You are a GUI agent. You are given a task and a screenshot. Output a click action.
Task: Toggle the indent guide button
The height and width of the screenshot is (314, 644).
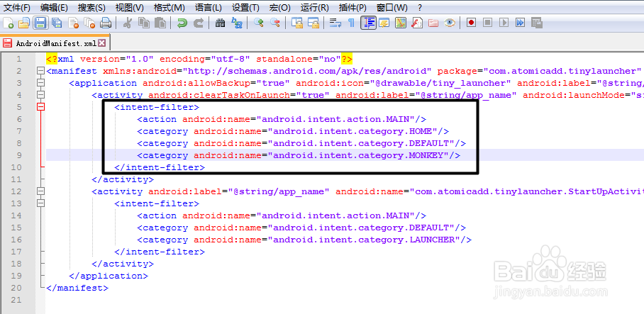tap(368, 23)
